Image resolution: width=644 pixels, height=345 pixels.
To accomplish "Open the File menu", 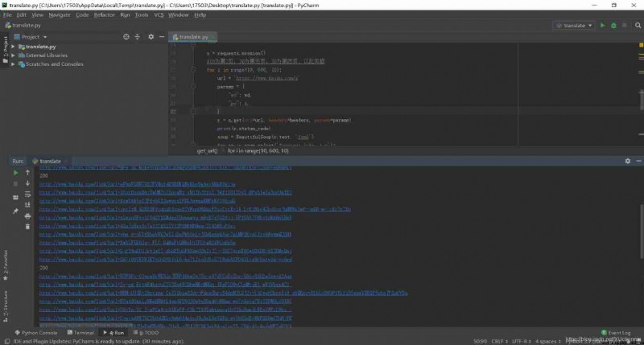I will 7,14.
